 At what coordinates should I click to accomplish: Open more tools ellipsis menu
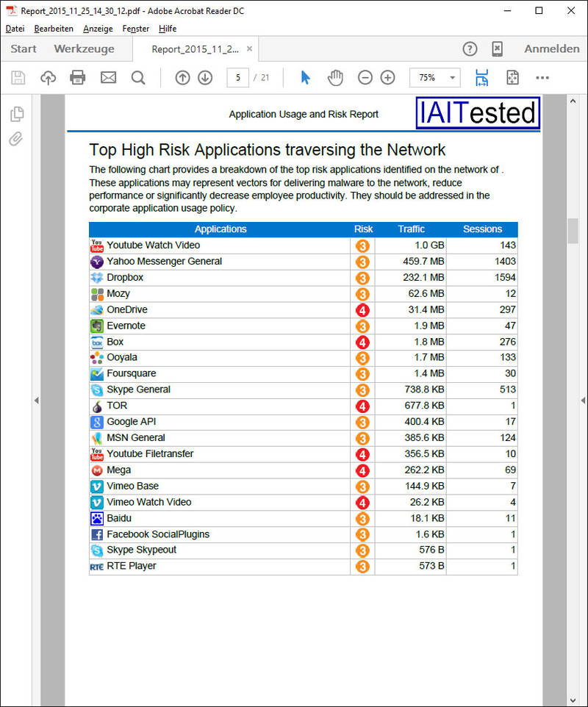tap(542, 78)
